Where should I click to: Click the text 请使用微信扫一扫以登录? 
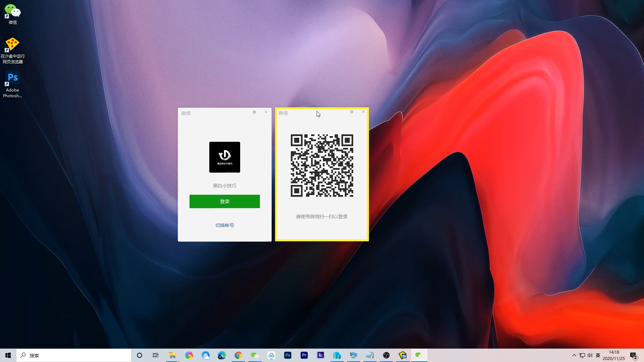pyautogui.click(x=322, y=217)
